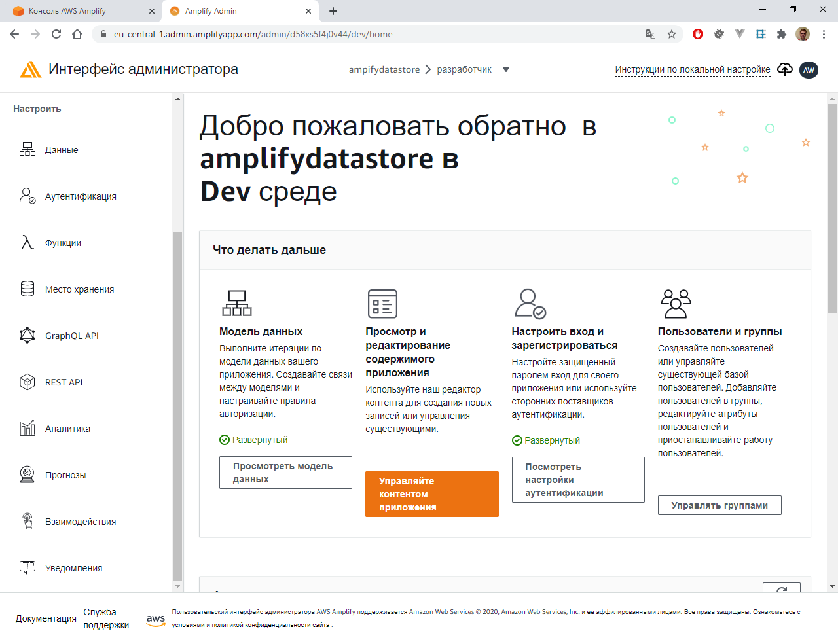The height and width of the screenshot is (644, 838).
Task: Select Аутентификация in the sidebar menu
Action: tap(81, 196)
